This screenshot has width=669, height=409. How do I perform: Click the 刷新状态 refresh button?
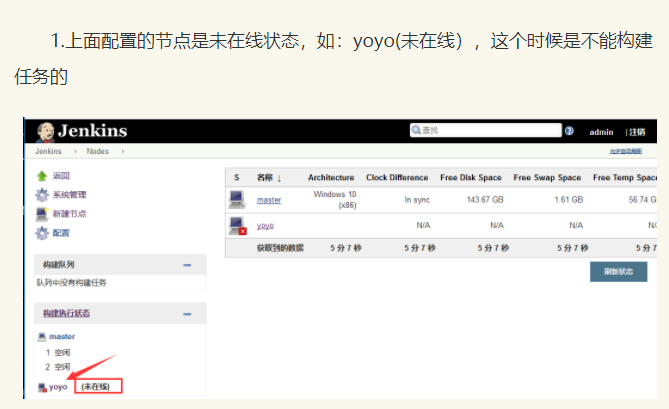coord(619,272)
